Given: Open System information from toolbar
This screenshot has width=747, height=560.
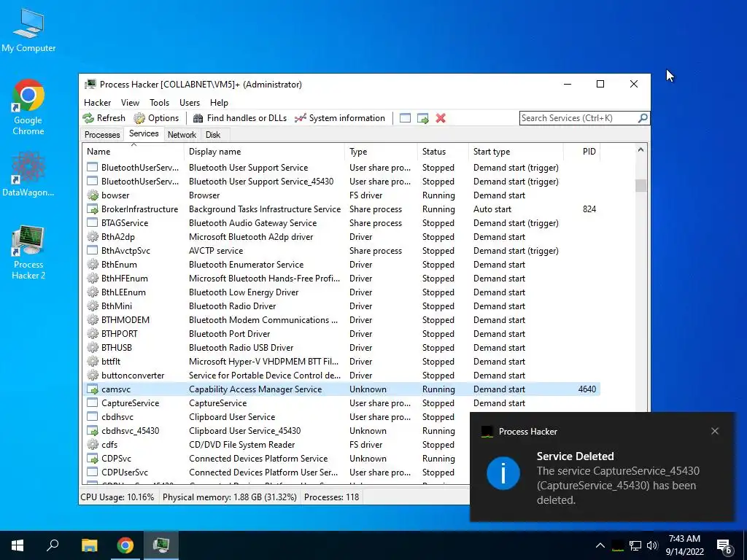Looking at the screenshot, I should tap(340, 118).
